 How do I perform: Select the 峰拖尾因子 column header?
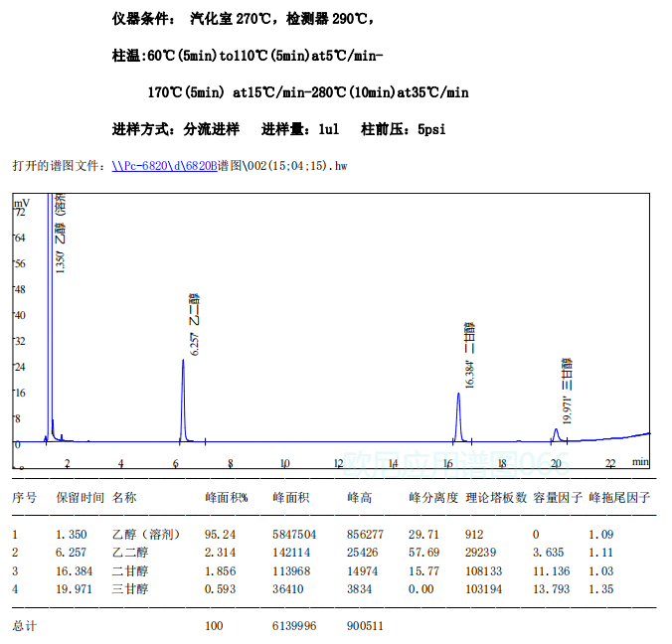(619, 497)
